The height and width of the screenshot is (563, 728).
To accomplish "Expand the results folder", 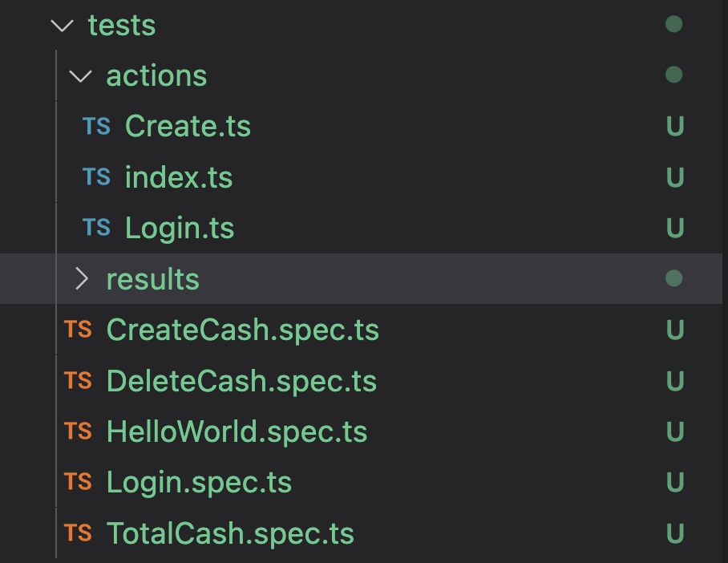I will point(82,279).
